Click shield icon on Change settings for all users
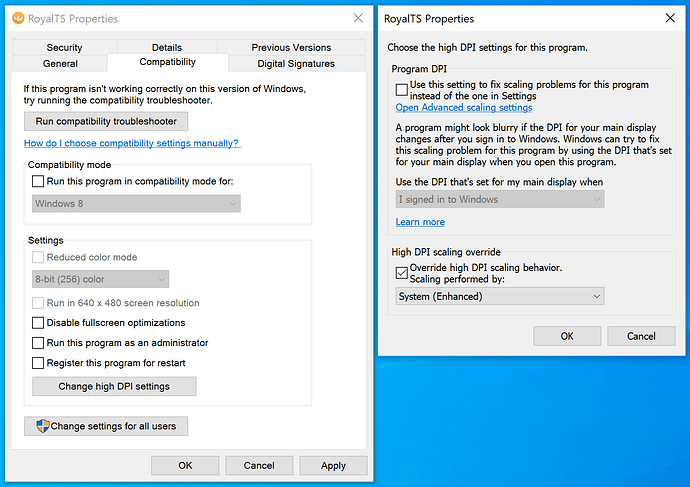Viewport: 690px width, 487px height. (x=42, y=426)
